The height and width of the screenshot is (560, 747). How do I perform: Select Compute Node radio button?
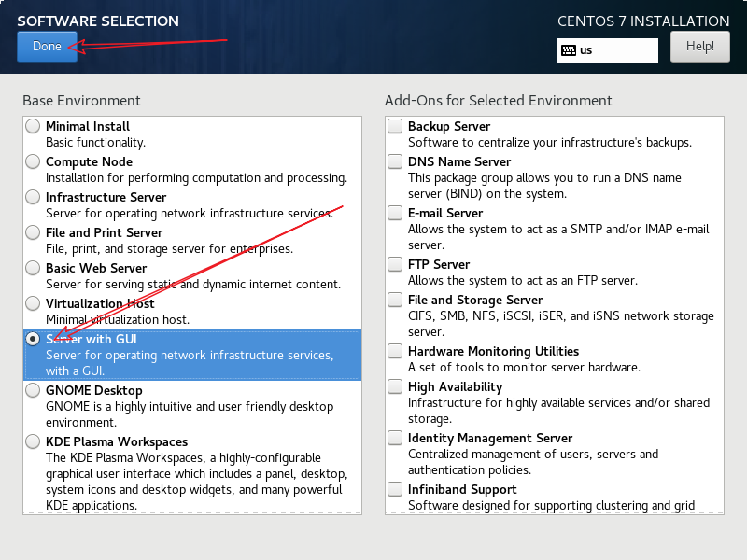[33, 161]
